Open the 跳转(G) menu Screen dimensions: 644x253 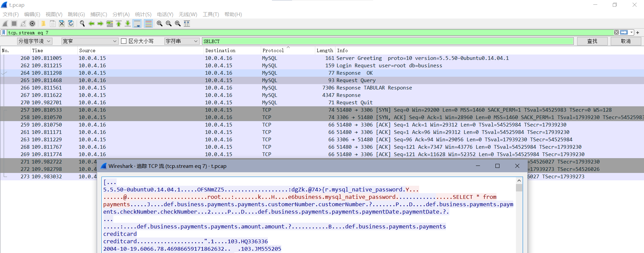pyautogui.click(x=76, y=14)
